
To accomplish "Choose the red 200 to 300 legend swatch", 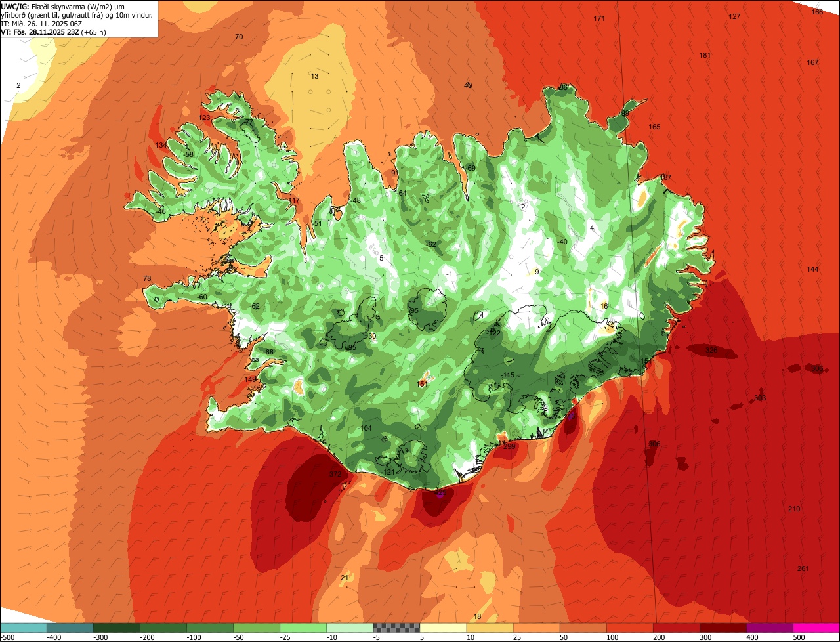I will pos(676,628).
